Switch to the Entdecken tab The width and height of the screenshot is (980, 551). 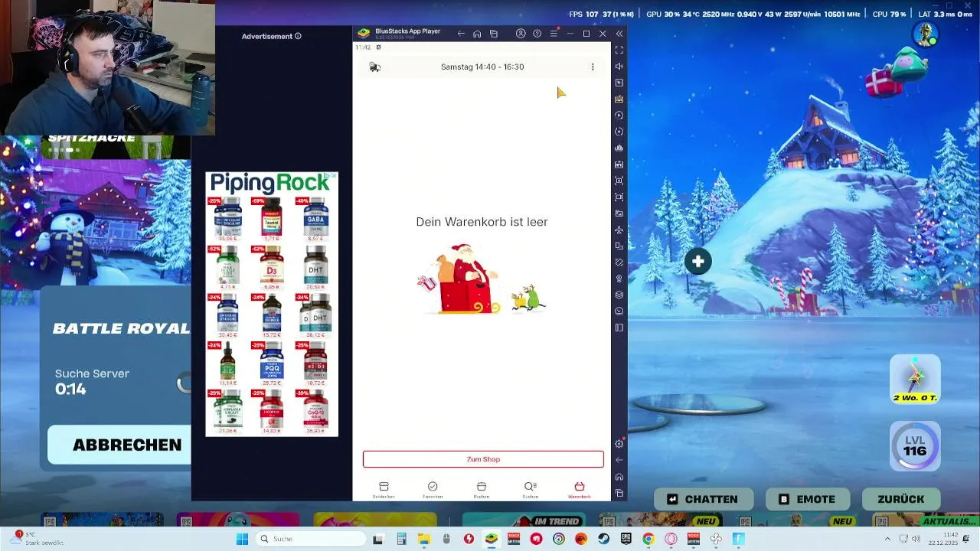tap(384, 490)
